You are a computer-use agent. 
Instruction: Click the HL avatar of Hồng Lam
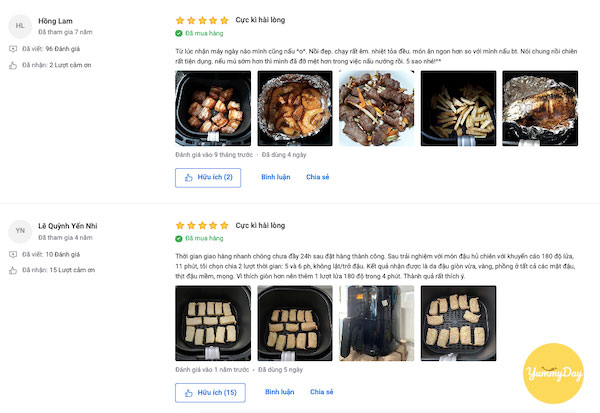[20, 26]
